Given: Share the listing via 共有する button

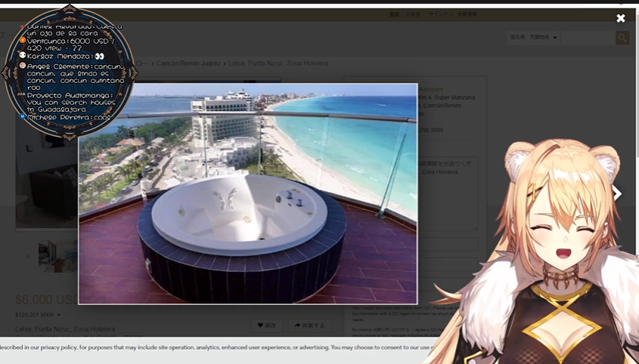Looking at the screenshot, I should pyautogui.click(x=310, y=325).
